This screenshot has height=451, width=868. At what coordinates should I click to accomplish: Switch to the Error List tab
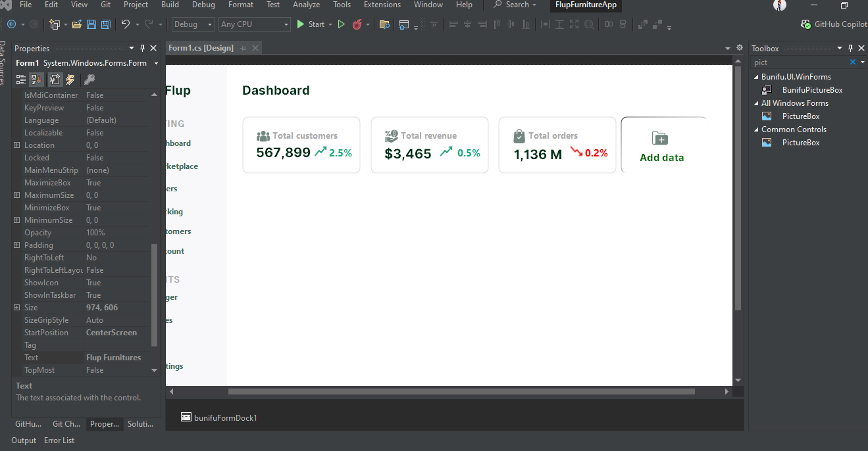tap(59, 440)
